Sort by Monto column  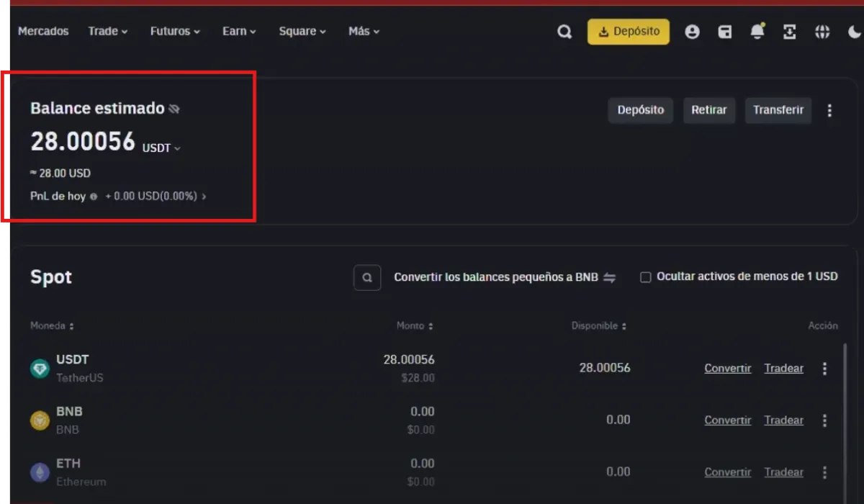tap(415, 326)
